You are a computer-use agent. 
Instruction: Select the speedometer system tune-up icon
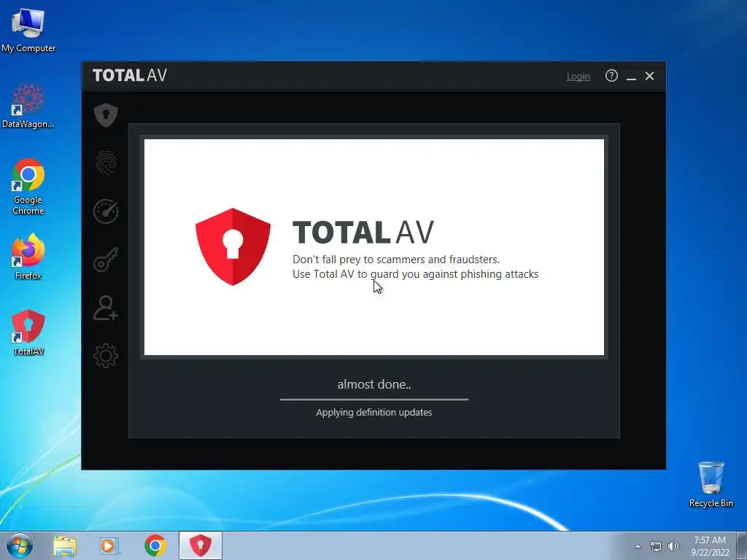106,211
